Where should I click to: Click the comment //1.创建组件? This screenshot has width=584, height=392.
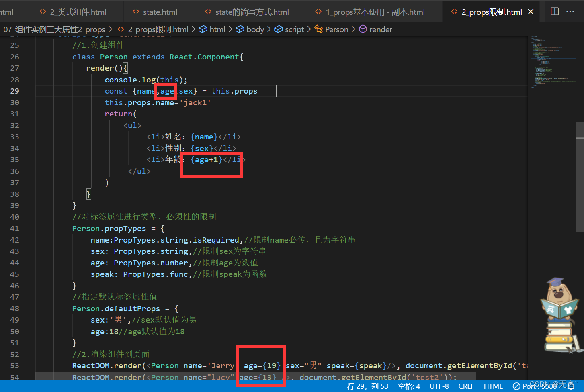(x=98, y=45)
